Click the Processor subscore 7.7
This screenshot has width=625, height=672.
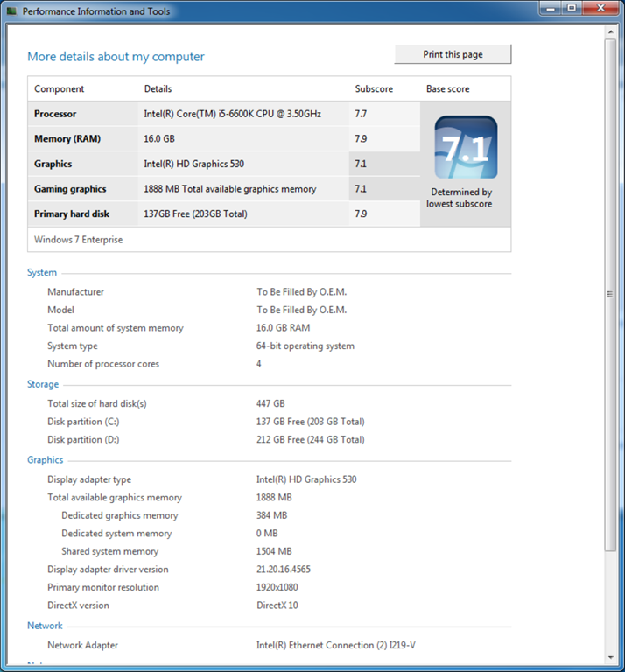pos(361,114)
